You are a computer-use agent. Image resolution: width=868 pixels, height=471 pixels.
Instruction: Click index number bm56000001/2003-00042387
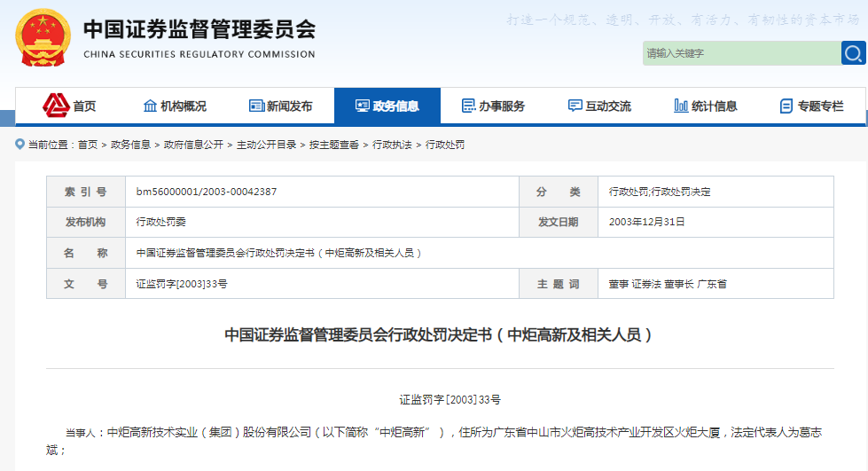tap(207, 192)
